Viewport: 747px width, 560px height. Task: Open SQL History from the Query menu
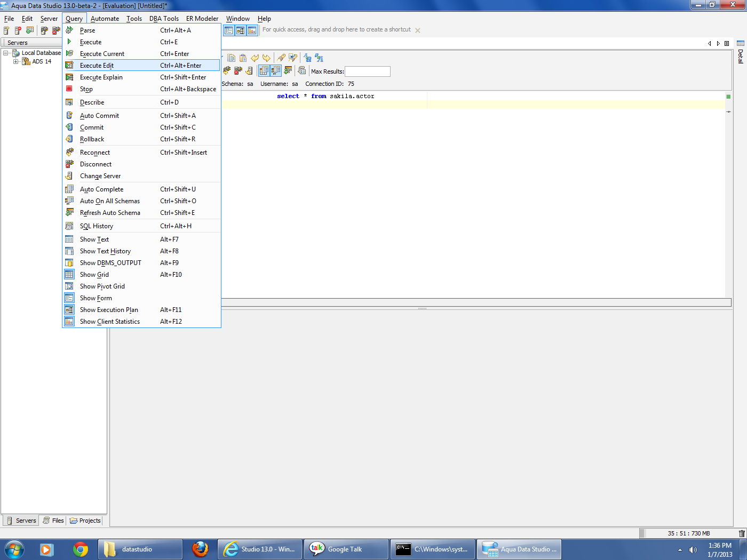coord(141,226)
